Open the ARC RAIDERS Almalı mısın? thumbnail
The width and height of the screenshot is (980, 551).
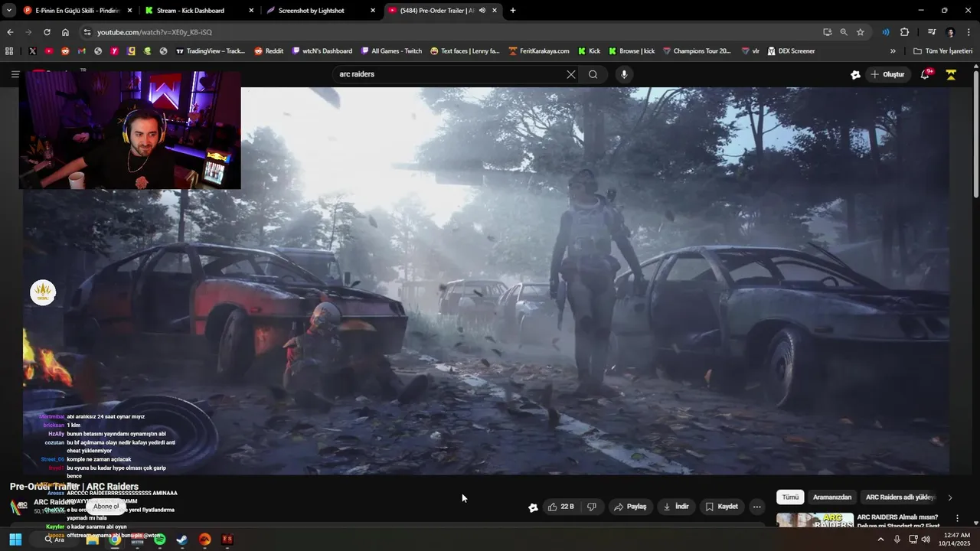coord(815,520)
